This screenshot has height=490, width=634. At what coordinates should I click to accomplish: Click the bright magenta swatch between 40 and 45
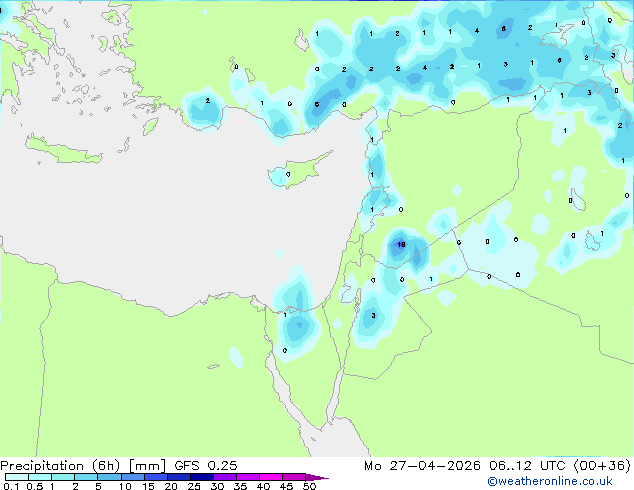tap(271, 477)
